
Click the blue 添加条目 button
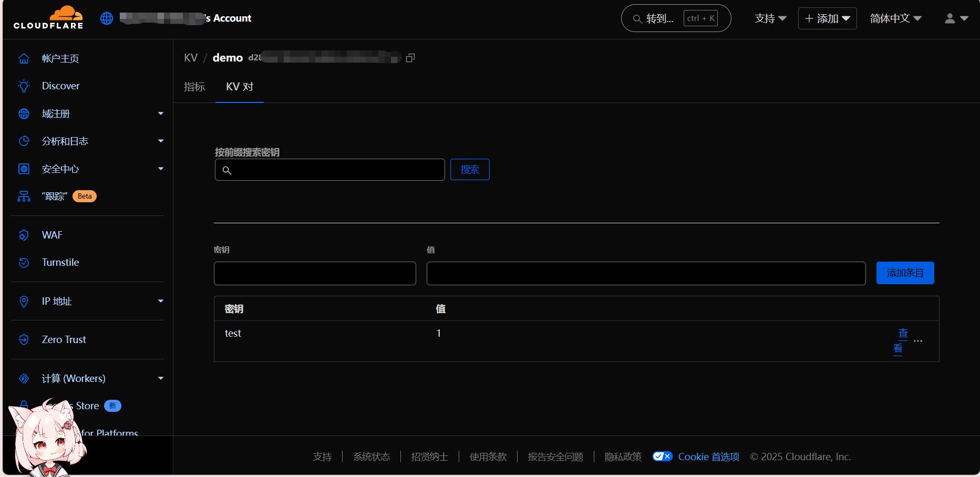[905, 273]
